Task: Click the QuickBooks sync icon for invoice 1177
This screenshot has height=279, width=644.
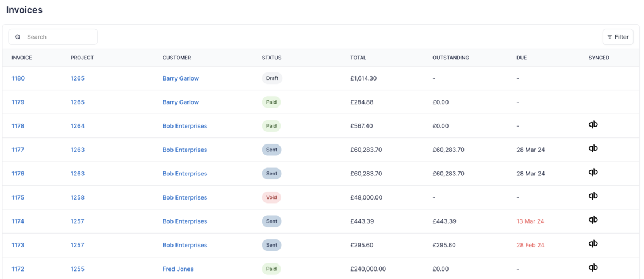Action: click(593, 148)
